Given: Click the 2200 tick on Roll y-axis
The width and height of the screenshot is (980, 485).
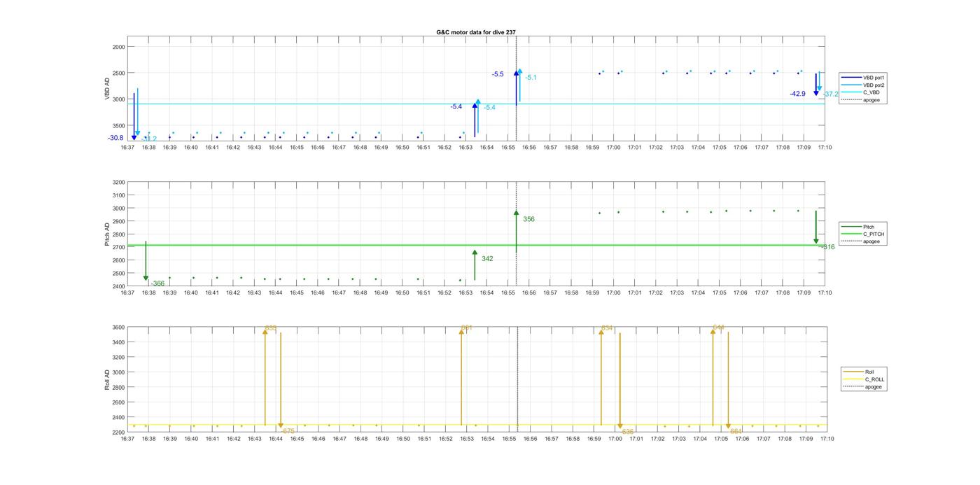Looking at the screenshot, I should pos(118,433).
